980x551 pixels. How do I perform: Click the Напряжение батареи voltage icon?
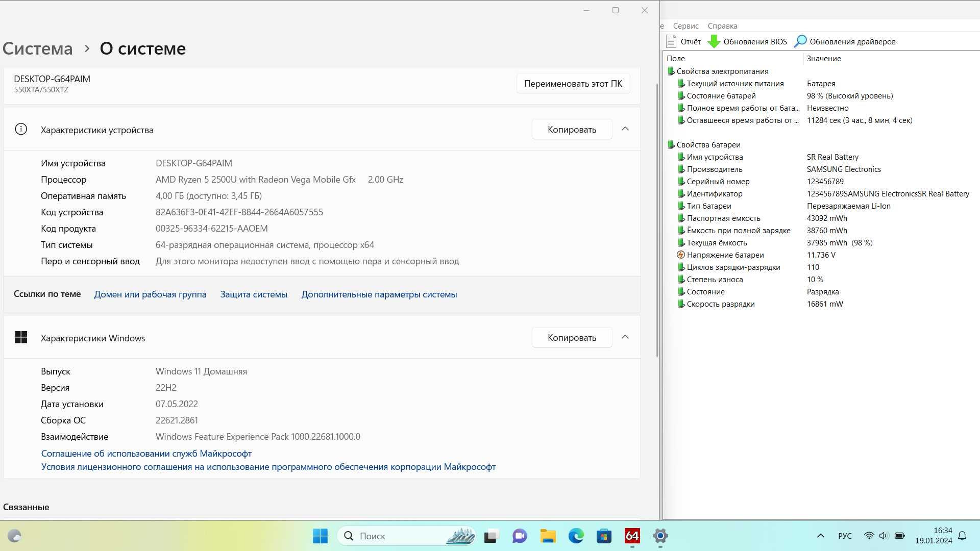point(680,255)
